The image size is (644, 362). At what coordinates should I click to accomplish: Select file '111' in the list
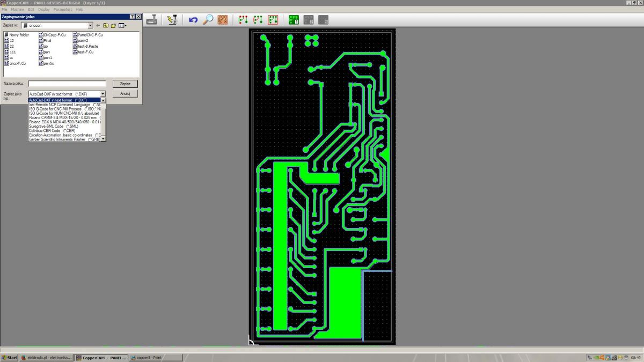(x=10, y=52)
